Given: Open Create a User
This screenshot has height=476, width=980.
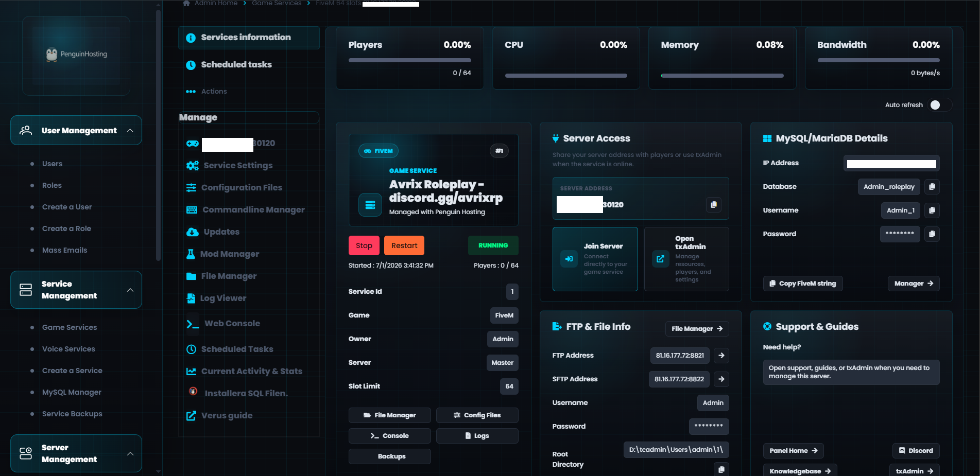Looking at the screenshot, I should pos(67,207).
